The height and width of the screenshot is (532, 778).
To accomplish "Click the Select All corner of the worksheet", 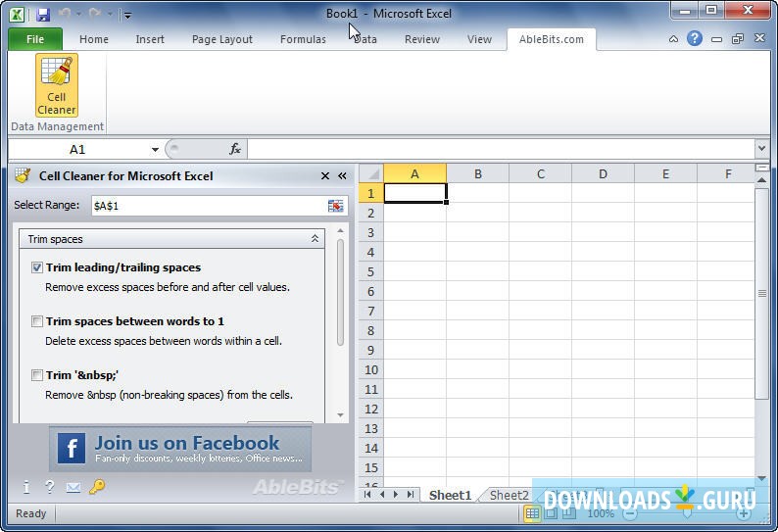I will (x=371, y=173).
